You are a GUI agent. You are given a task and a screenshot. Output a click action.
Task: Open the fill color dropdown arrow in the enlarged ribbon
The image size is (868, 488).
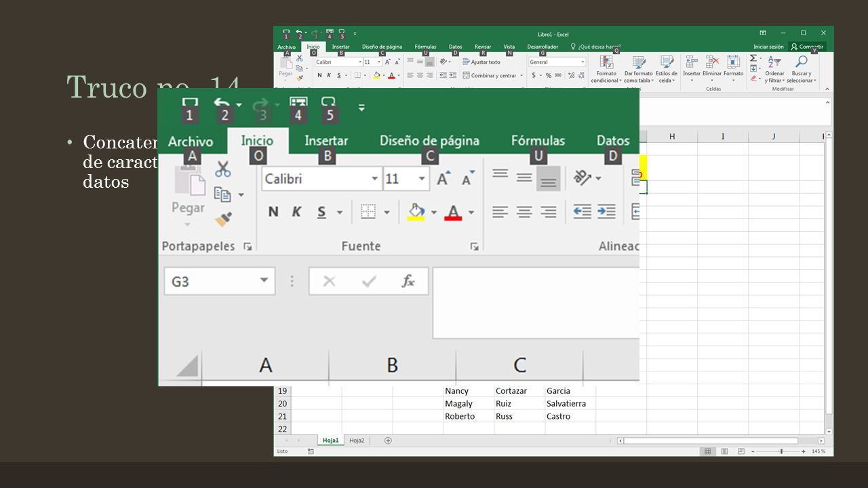pos(434,212)
